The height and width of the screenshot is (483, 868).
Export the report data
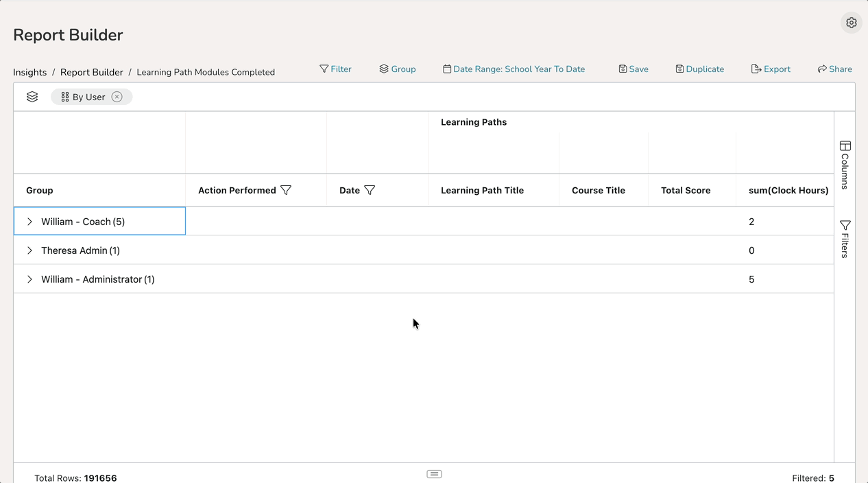click(x=771, y=69)
